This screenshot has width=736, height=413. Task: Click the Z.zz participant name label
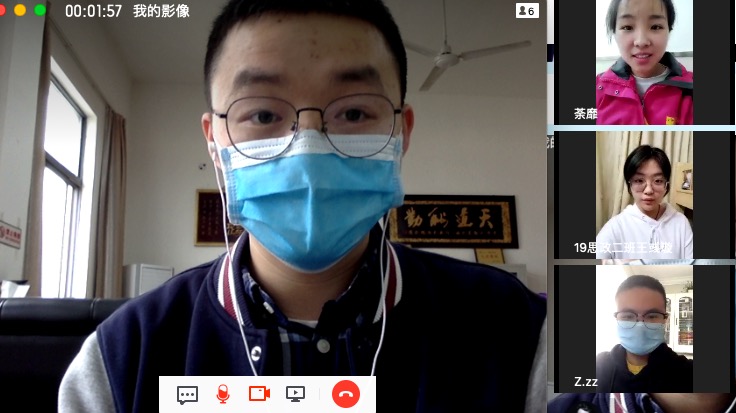coord(586,381)
